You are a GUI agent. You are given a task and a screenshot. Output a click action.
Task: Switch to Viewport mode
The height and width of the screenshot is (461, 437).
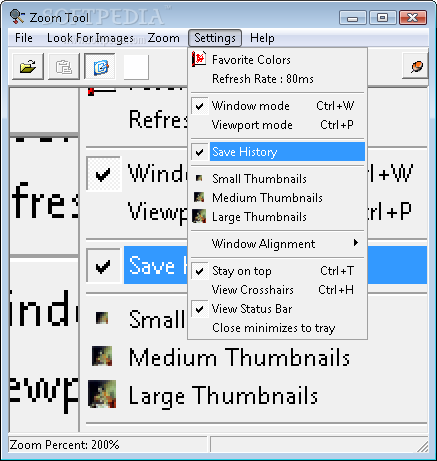tap(278, 125)
